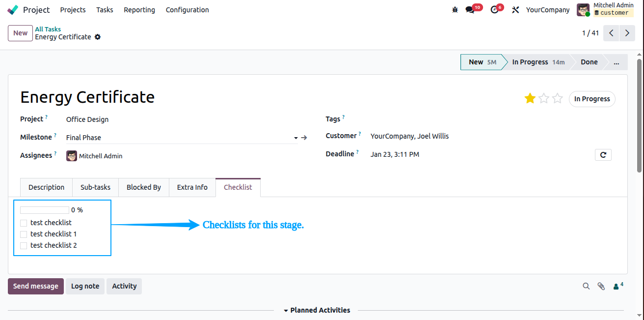Check the "test checklist" checkbox
The height and width of the screenshot is (320, 644).
(x=24, y=223)
